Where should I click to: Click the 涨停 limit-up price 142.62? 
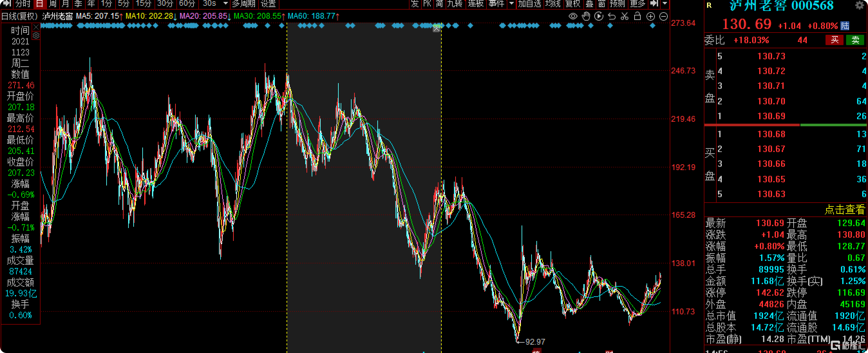pos(769,292)
